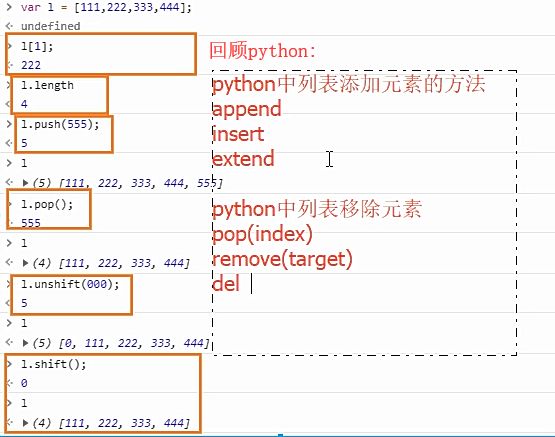The height and width of the screenshot is (437, 555).
Task: Click 'pop(index)' in the note
Action: coord(262,234)
